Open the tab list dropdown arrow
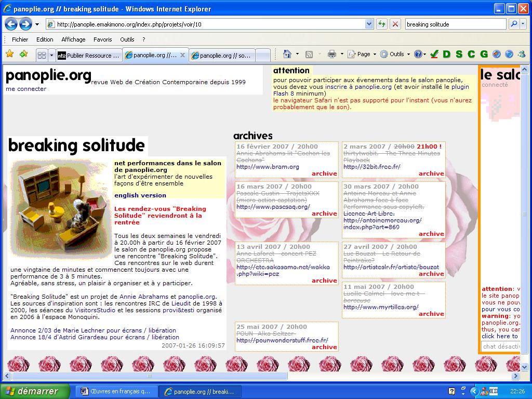Image resolution: width=532 pixels, height=399 pixels. click(x=51, y=55)
